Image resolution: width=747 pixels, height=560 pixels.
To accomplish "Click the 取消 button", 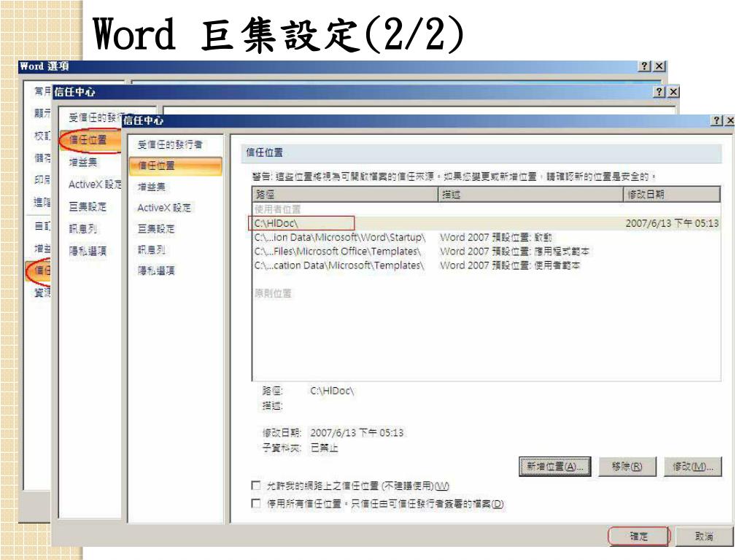I will coord(704,536).
